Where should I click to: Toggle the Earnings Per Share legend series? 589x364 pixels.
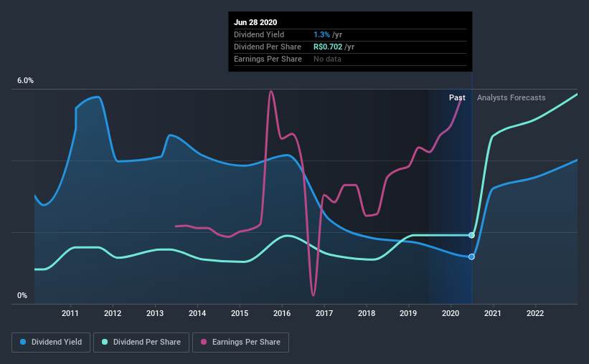[x=240, y=343]
